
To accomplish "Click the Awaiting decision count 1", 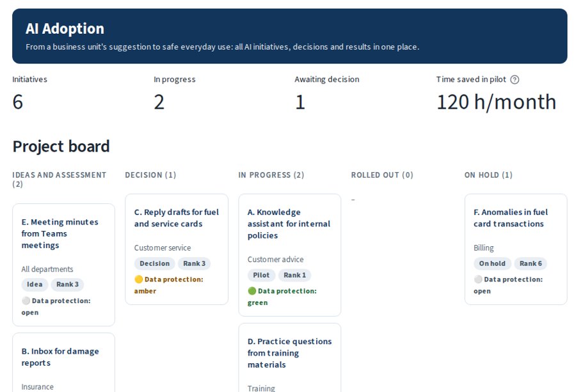I will click(x=300, y=102).
